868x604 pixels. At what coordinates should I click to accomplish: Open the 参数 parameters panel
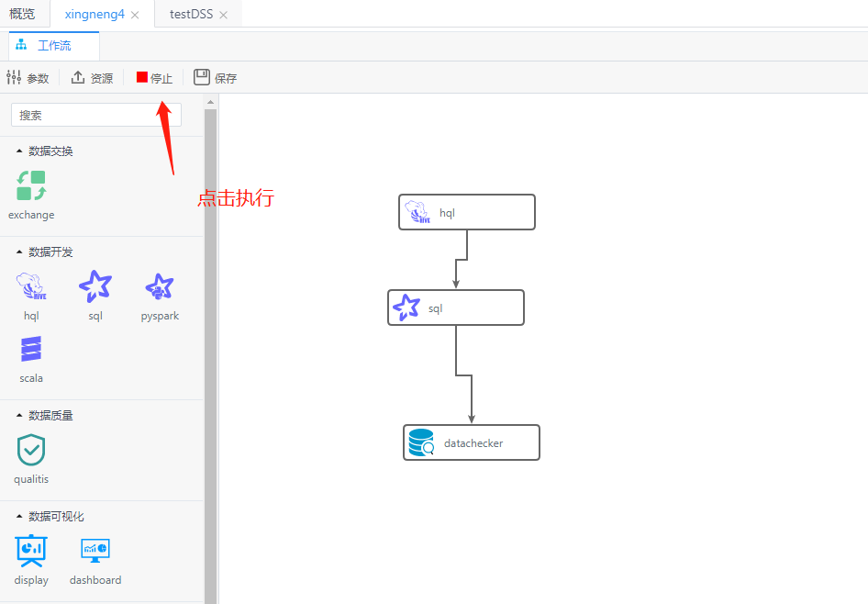click(28, 77)
